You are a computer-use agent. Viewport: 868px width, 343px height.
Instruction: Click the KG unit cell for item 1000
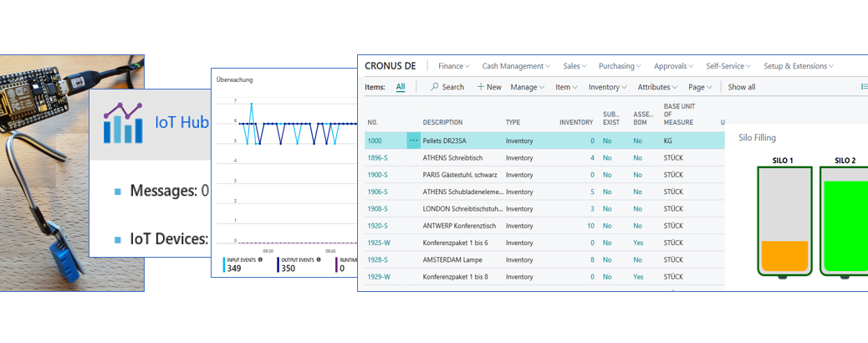click(668, 141)
